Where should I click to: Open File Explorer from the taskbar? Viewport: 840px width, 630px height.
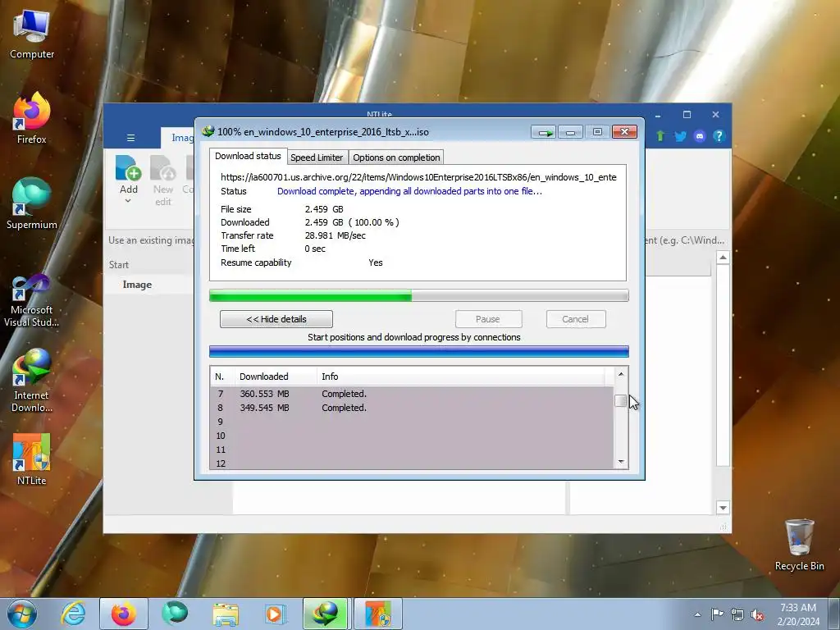226,614
